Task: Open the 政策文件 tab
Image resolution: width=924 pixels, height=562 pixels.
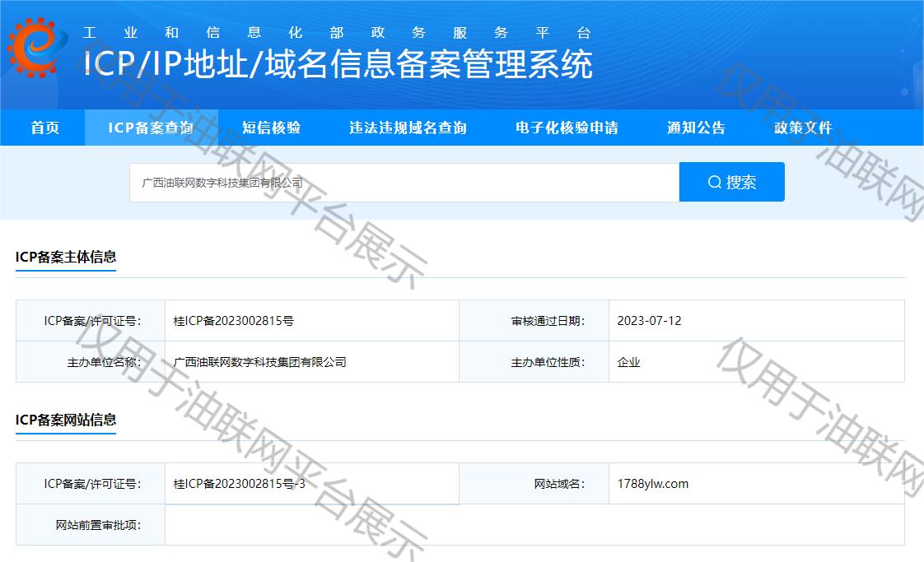Action: tap(803, 128)
